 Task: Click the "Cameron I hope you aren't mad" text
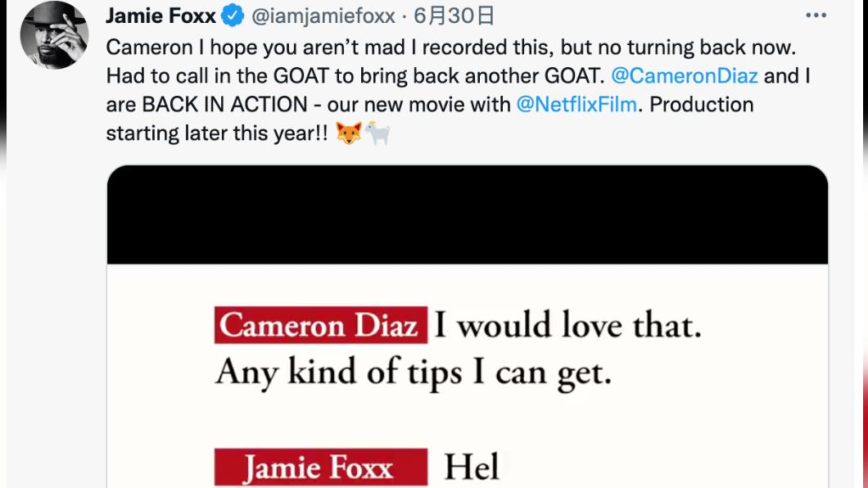point(255,47)
